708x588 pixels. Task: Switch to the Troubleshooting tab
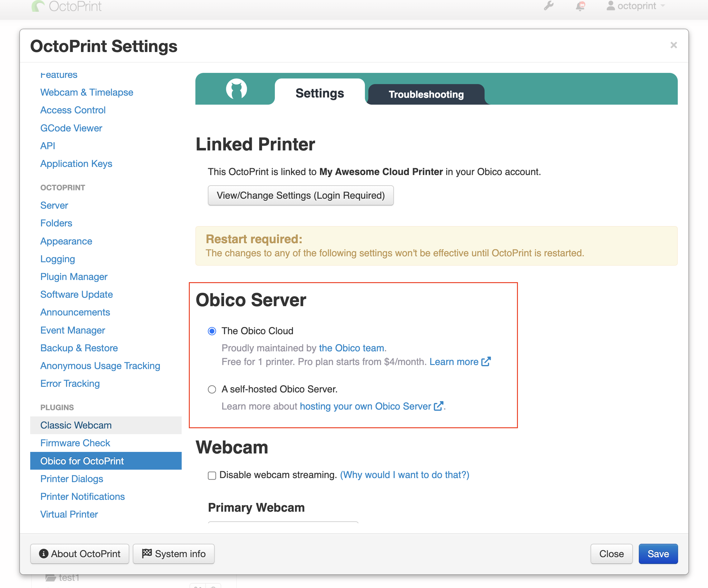(x=426, y=94)
